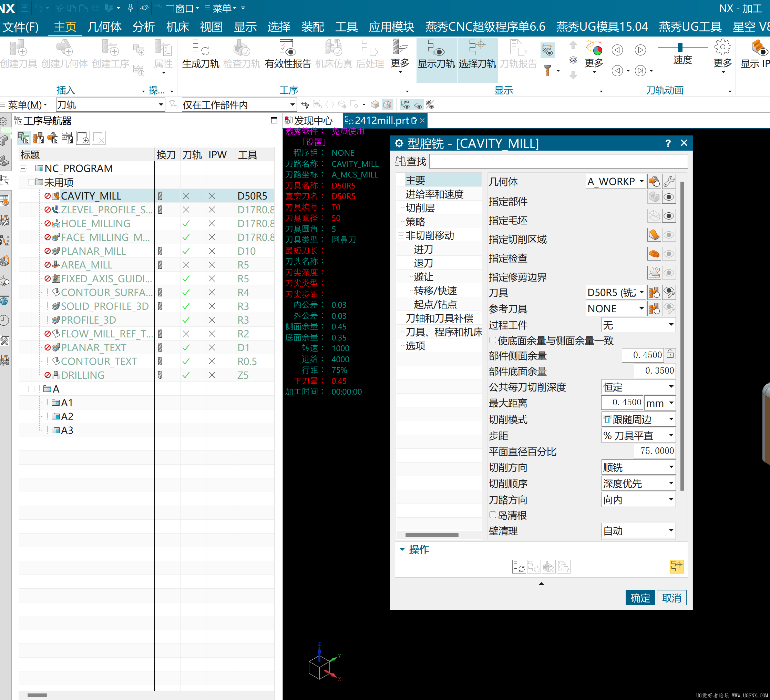
Task: Open the 几何体 A_WORKPI dropdown
Action: coord(616,181)
